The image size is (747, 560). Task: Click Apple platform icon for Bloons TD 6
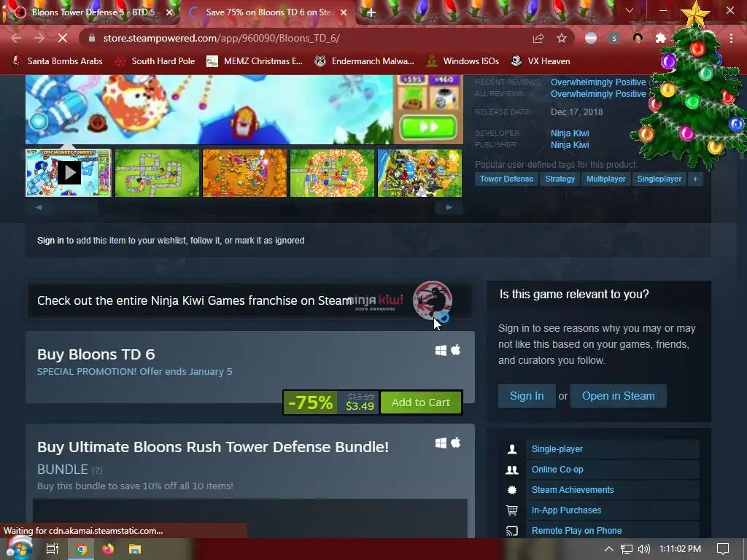(456, 350)
